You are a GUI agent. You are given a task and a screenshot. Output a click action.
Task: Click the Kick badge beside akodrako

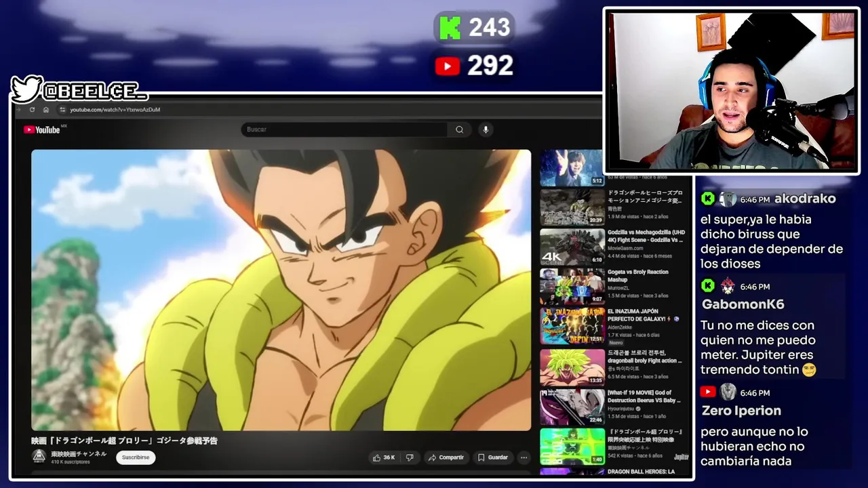coord(708,199)
